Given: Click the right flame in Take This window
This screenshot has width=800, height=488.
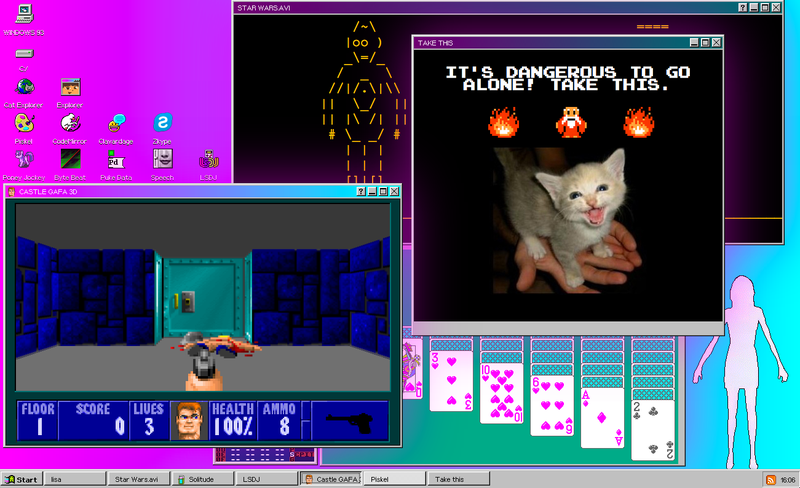Looking at the screenshot, I should tap(639, 123).
